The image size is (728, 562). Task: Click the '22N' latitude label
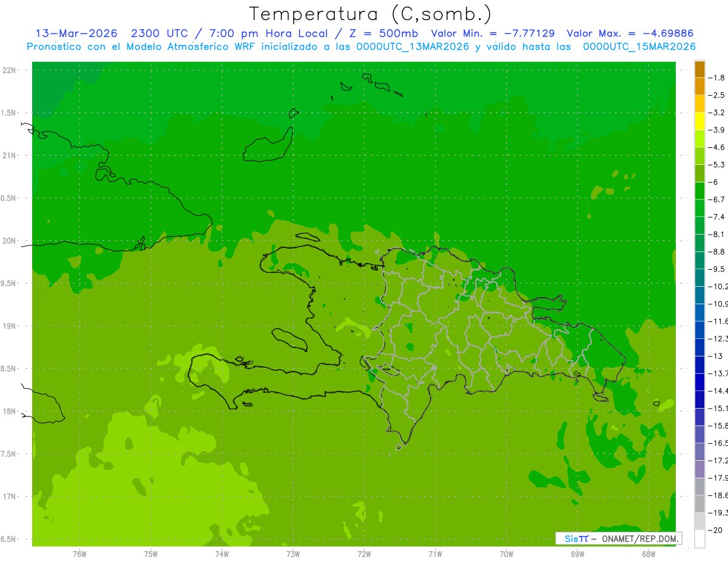click(10, 70)
